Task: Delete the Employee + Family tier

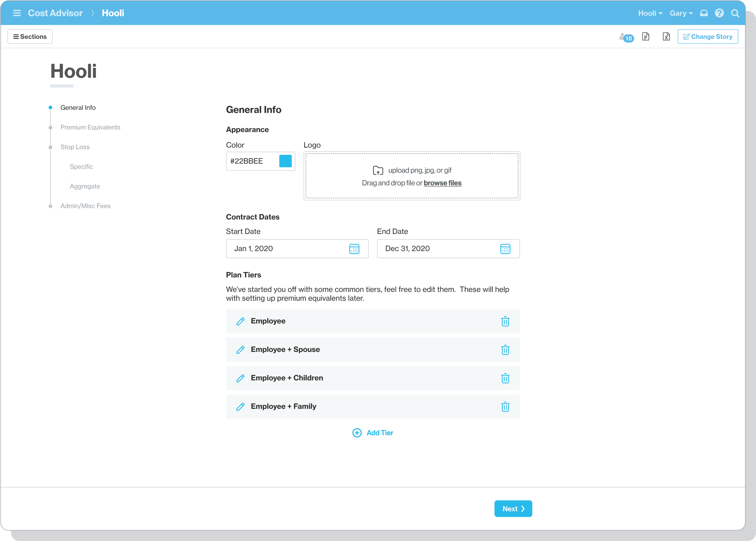Action: click(x=505, y=406)
